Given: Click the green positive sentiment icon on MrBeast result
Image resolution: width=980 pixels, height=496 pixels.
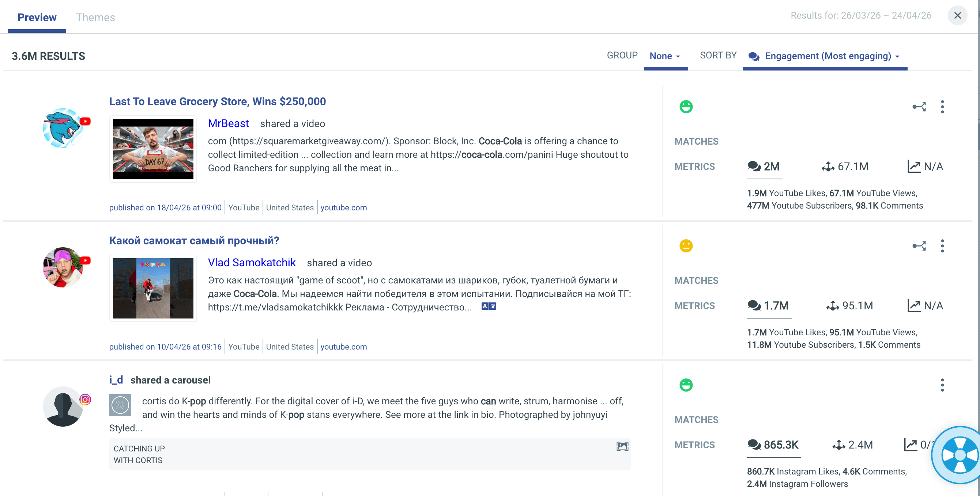Looking at the screenshot, I should (686, 107).
